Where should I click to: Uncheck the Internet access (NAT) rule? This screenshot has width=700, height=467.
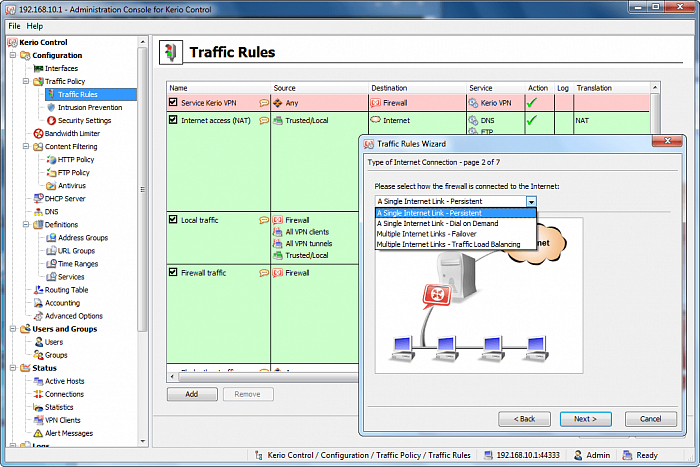pyautogui.click(x=173, y=120)
